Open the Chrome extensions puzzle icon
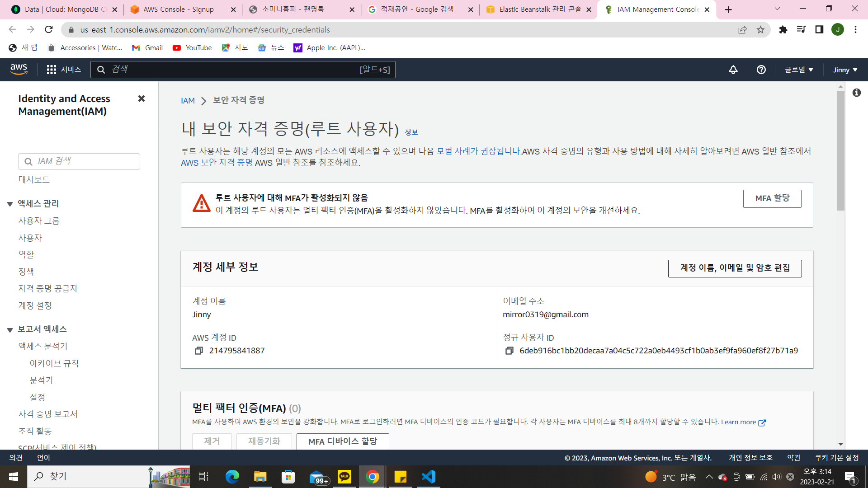 (x=783, y=29)
